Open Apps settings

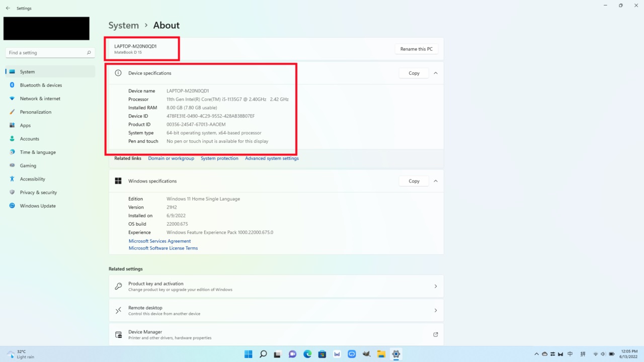pos(50,125)
